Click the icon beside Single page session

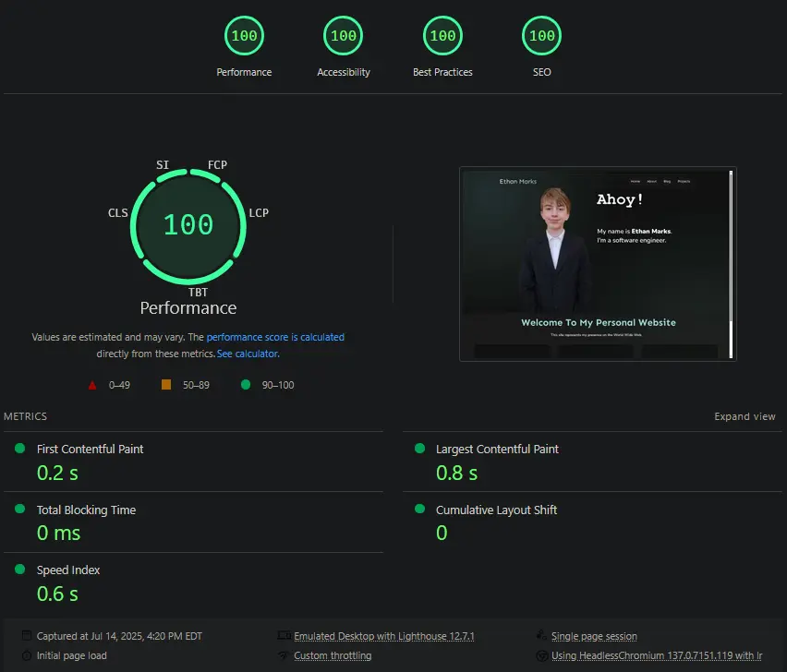pyautogui.click(x=541, y=635)
